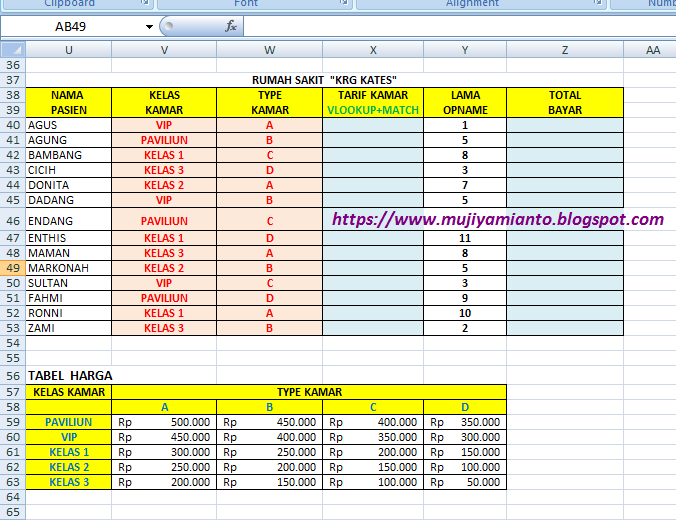676x520 pixels.
Task: Select column Z header
Action: pyautogui.click(x=565, y=50)
